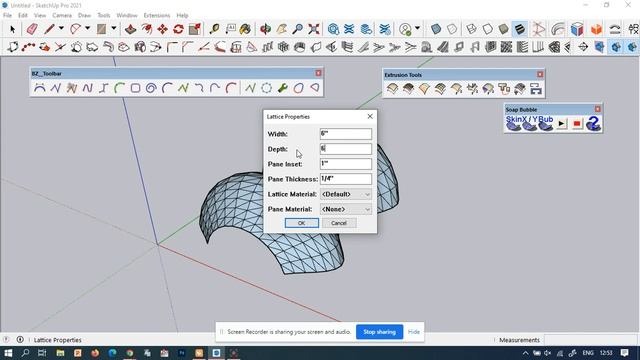Select the Rectangle shape tool
Image resolution: width=640 pixels, height=360 pixels.
(x=101, y=29)
